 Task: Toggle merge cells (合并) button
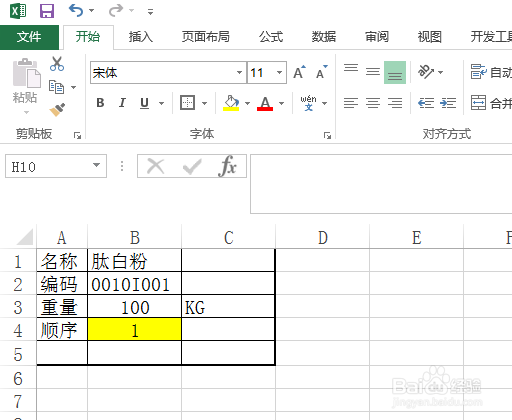pyautogui.click(x=491, y=103)
